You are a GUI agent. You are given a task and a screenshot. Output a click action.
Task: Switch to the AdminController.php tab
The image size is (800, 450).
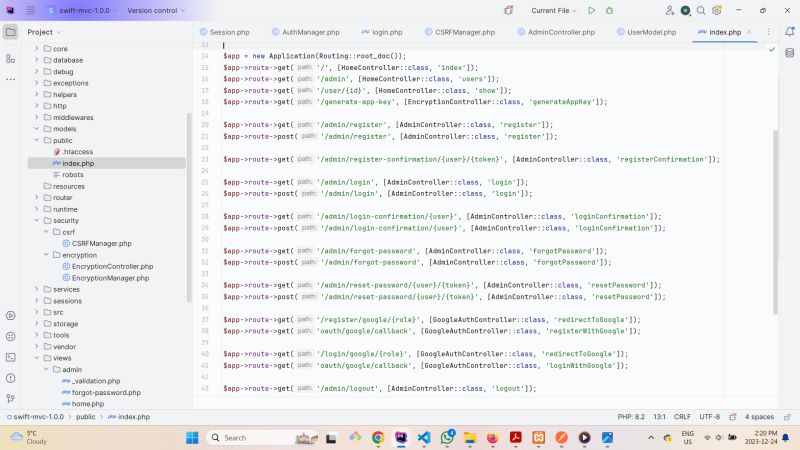[560, 32]
